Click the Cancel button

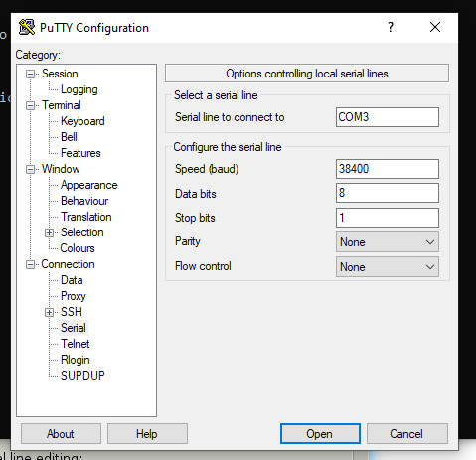point(407,434)
